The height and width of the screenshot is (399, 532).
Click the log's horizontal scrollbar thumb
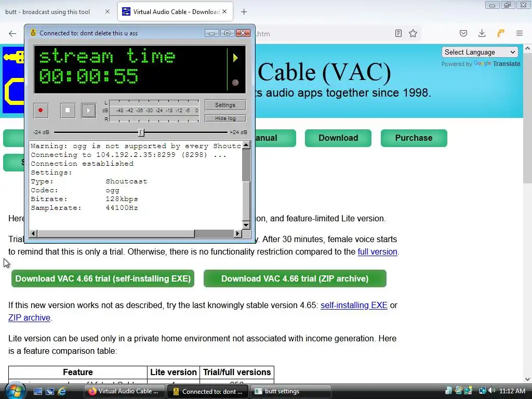(116, 233)
